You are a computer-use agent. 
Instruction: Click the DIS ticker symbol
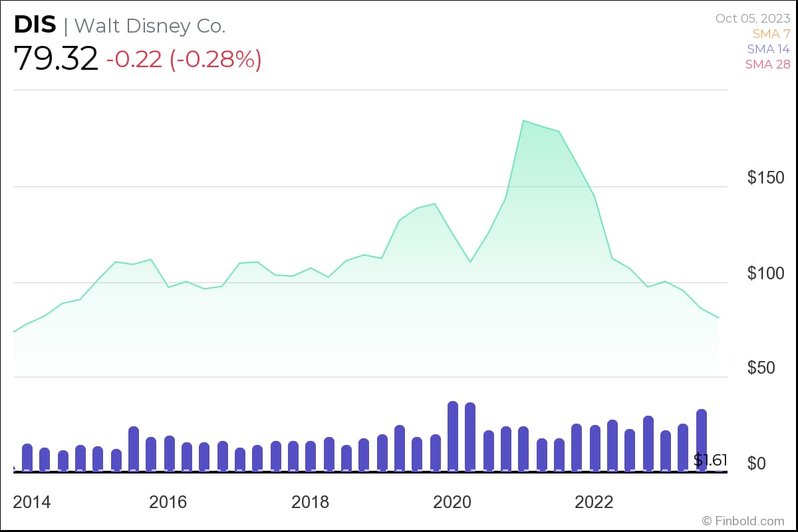point(35,25)
